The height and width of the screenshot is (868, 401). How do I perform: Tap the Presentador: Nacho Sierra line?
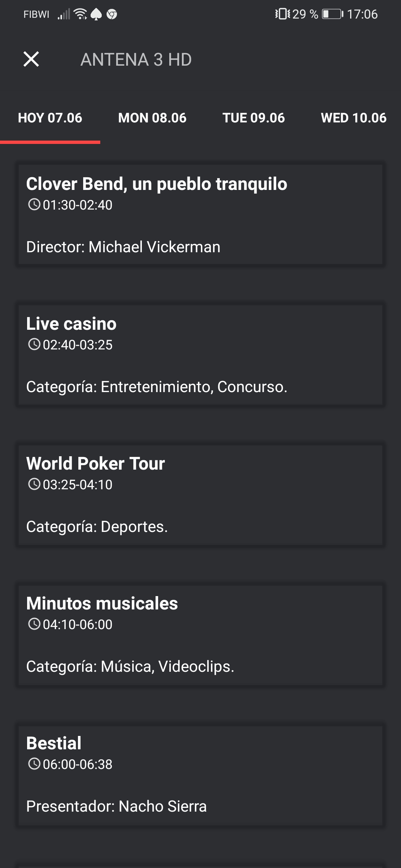coord(116,806)
